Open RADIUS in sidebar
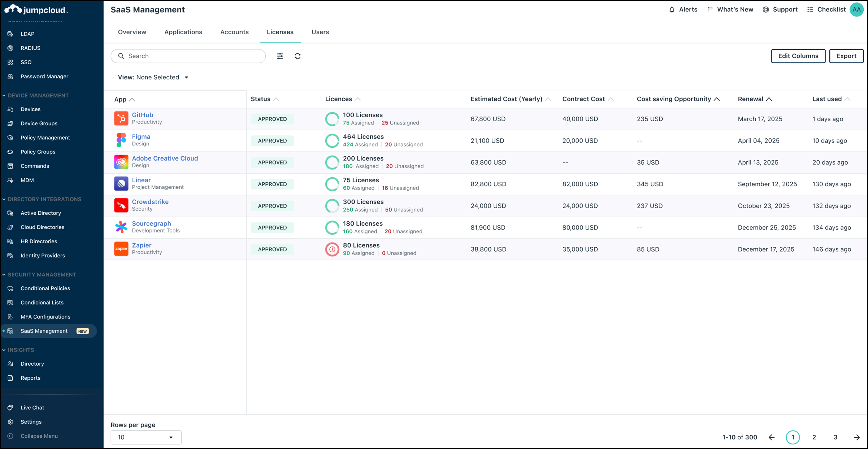Image resolution: width=868 pixels, height=449 pixels. [x=30, y=48]
